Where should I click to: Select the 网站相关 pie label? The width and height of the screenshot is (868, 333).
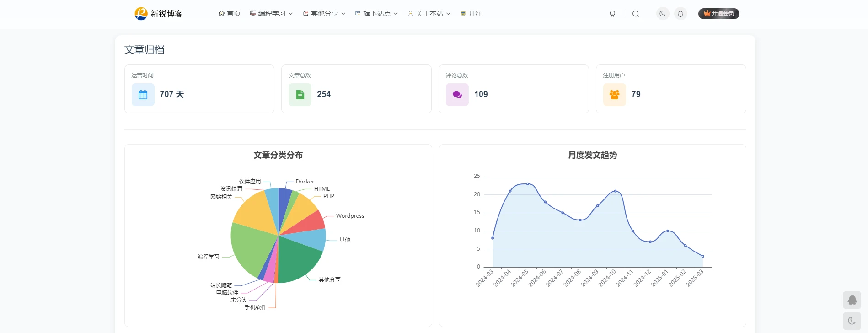[221, 197]
